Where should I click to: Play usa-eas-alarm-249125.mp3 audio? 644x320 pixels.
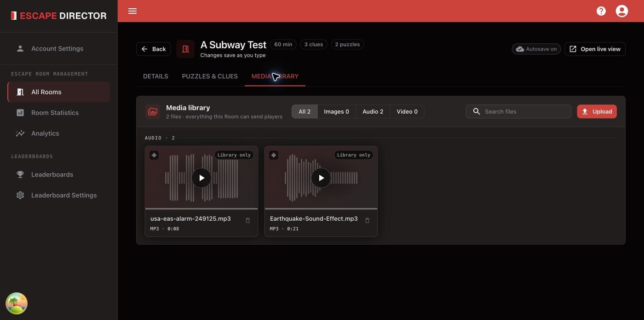tap(201, 178)
